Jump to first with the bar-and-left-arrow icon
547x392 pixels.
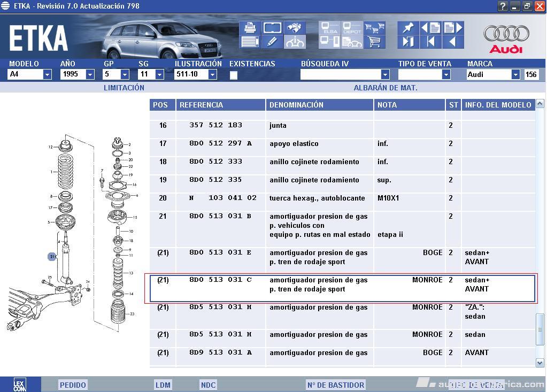pos(431,42)
